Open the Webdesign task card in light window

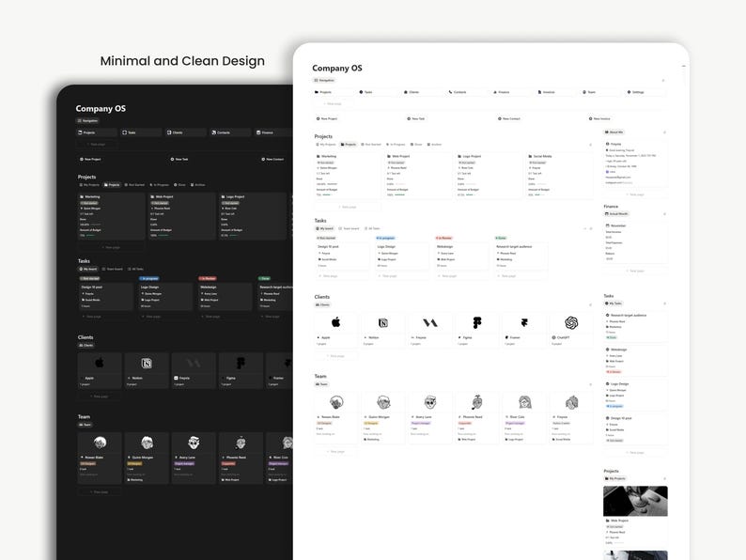[x=461, y=256]
